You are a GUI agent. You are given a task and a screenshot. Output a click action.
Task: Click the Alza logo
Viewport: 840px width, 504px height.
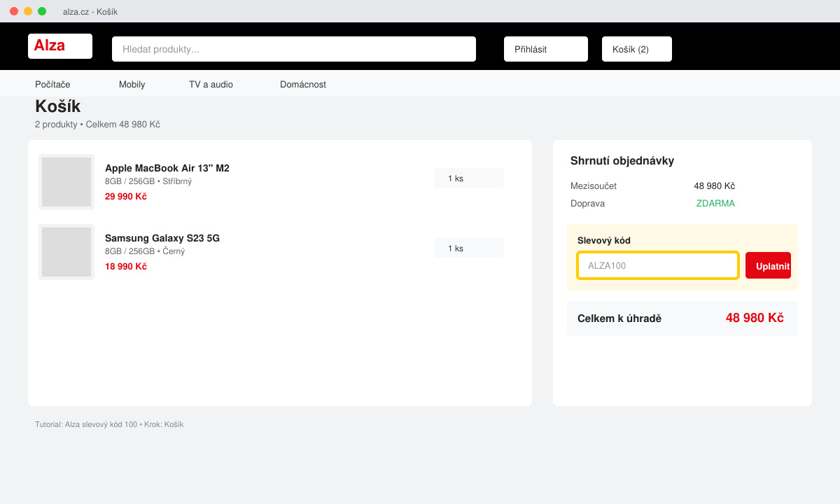coord(60,46)
